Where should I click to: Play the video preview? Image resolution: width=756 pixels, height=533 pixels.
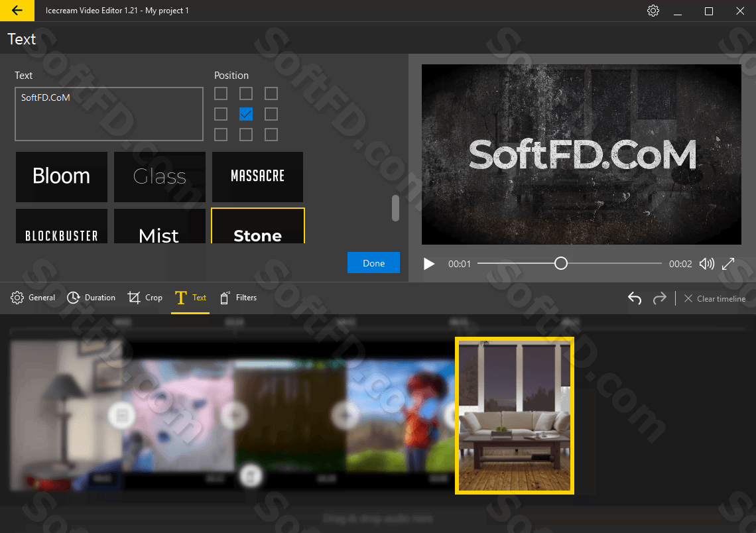click(428, 264)
